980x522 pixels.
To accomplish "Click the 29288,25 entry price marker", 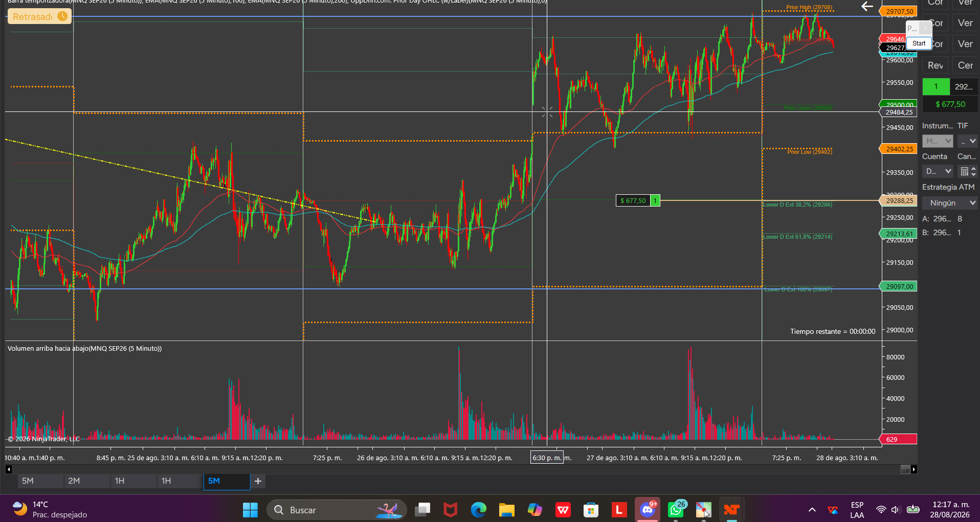I will click(x=899, y=201).
